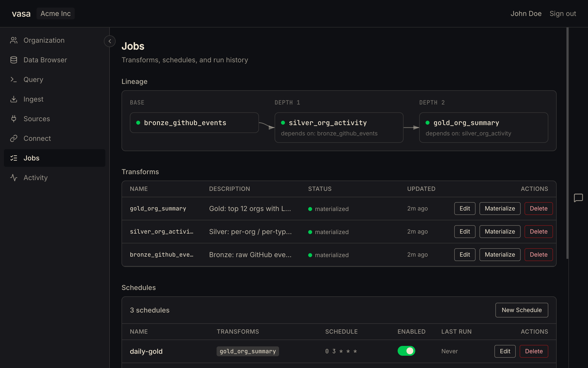588x368 pixels.
Task: Delete the bronze_github_events transform
Action: (x=539, y=255)
